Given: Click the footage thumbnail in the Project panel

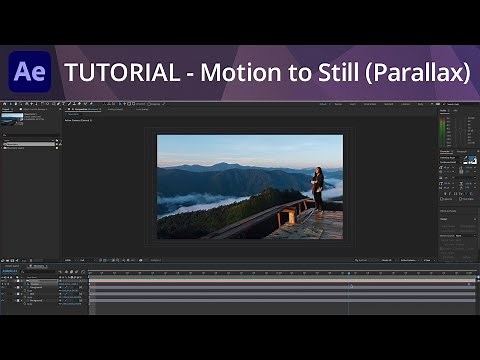Looking at the screenshot, I should tap(12, 119).
